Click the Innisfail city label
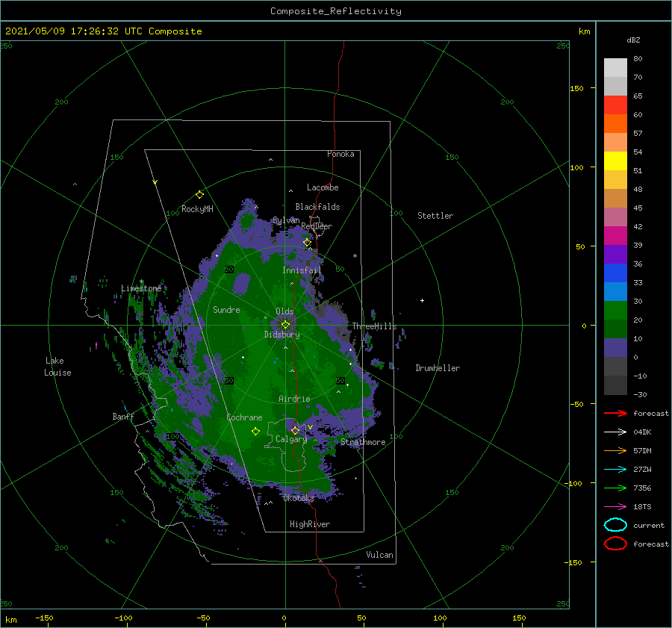This screenshot has width=672, height=628. click(x=302, y=270)
